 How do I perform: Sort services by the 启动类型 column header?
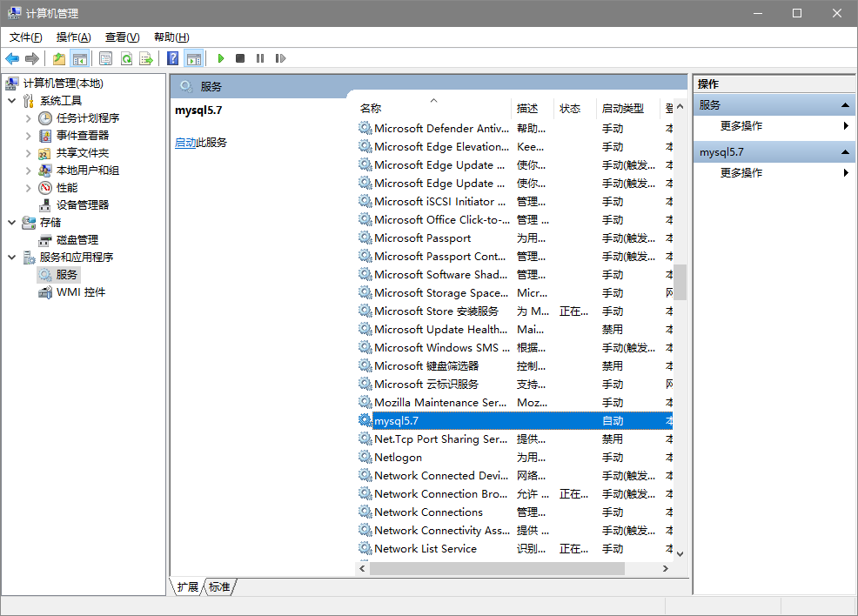628,108
